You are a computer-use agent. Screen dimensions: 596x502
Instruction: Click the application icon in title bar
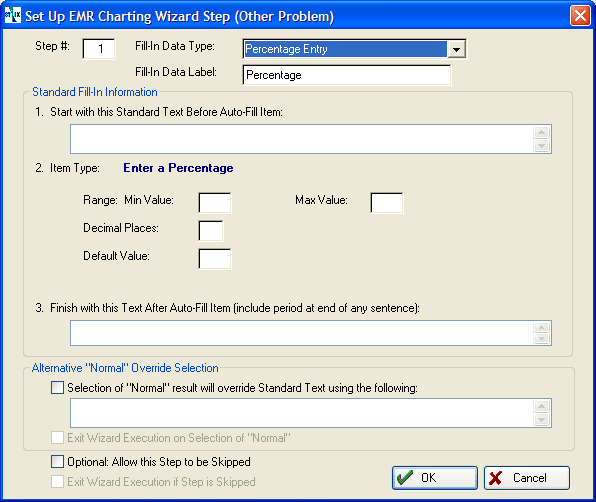[x=13, y=15]
